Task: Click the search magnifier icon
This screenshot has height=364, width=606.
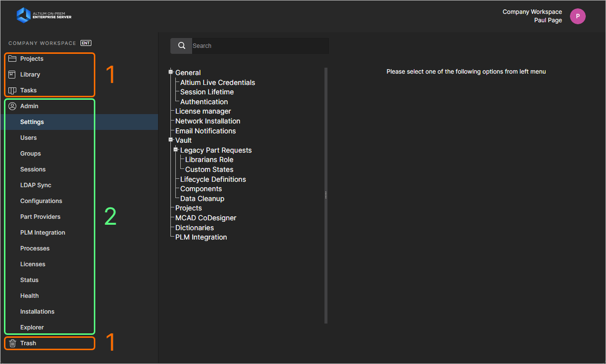Action: 181,45
